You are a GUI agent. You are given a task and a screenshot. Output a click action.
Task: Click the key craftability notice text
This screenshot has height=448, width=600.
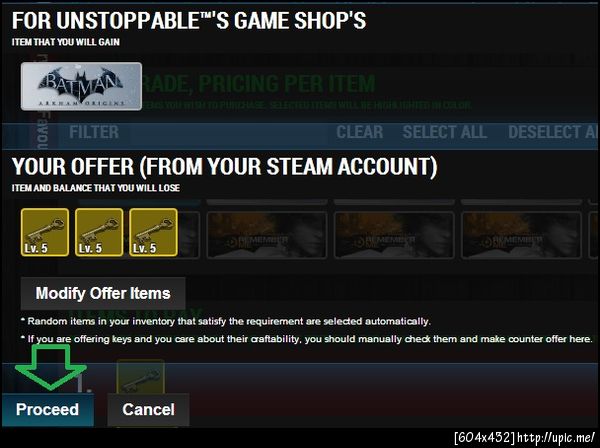coord(307,339)
